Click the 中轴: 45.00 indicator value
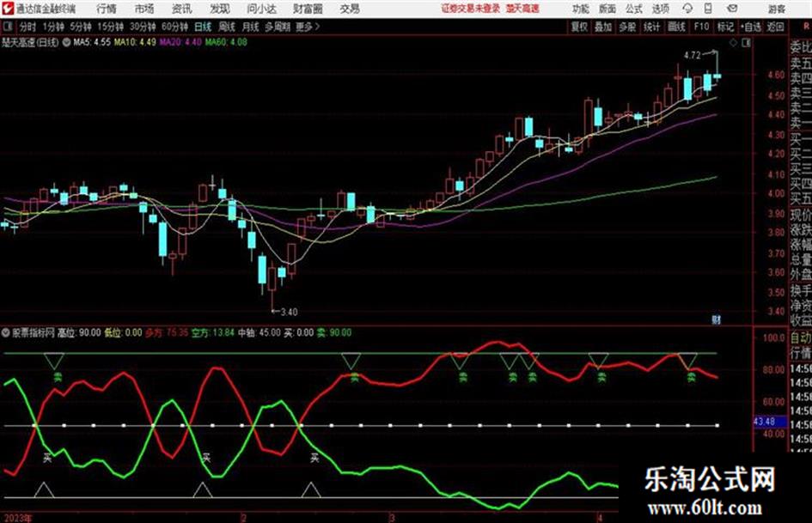Image resolution: width=812 pixels, height=523 pixels. coord(259,332)
